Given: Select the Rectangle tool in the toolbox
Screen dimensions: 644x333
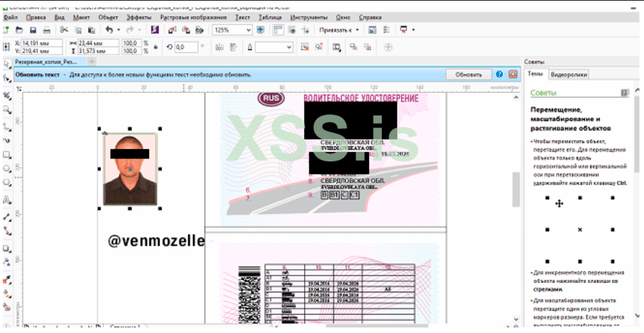Looking at the screenshot, I should coord(7,155).
